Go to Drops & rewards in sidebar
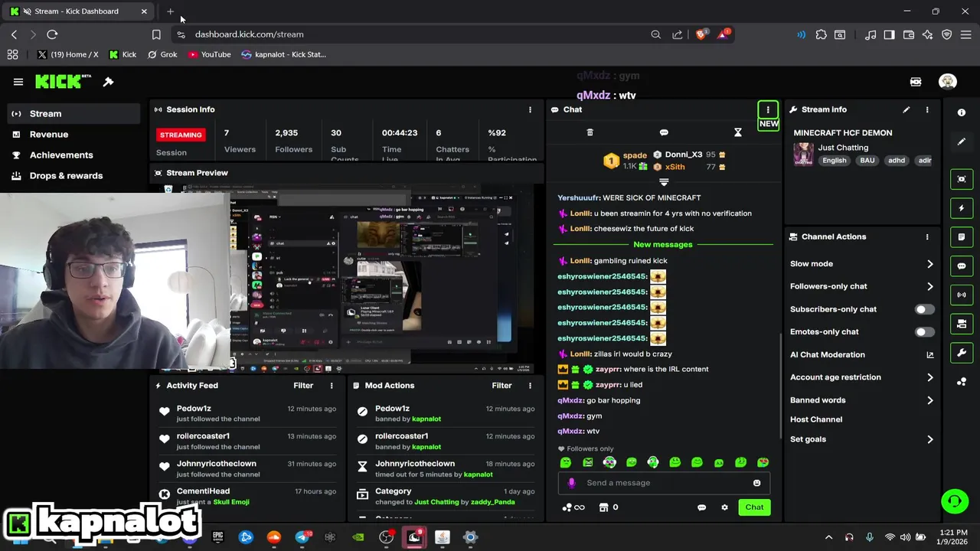This screenshot has height=551, width=980. (73, 175)
